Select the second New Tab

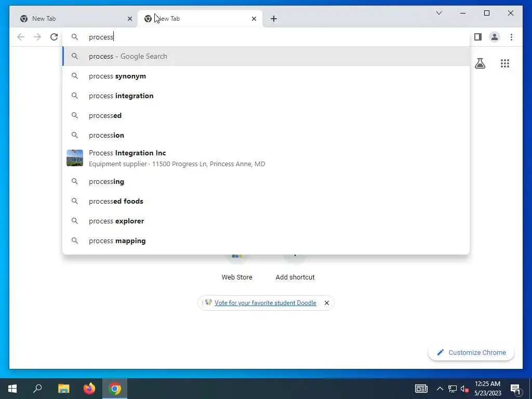(x=200, y=19)
